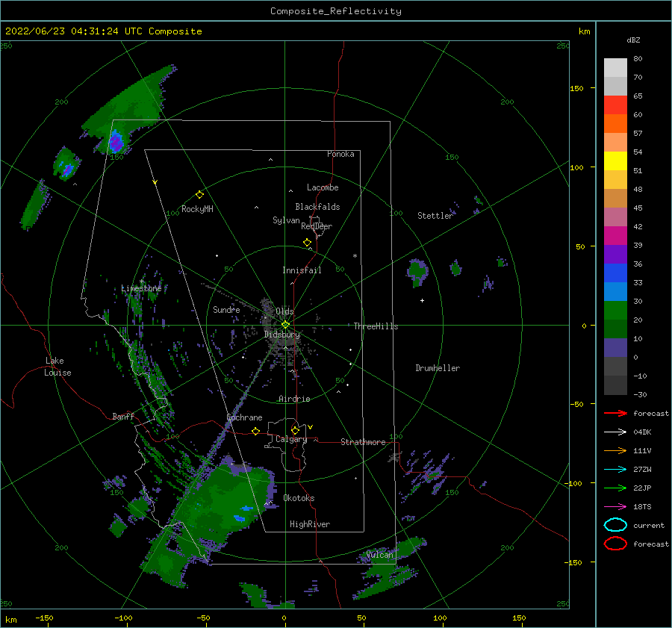Click the blue storm core northwest of RockyMH
Screen dimensions: 672x628
pos(116,141)
